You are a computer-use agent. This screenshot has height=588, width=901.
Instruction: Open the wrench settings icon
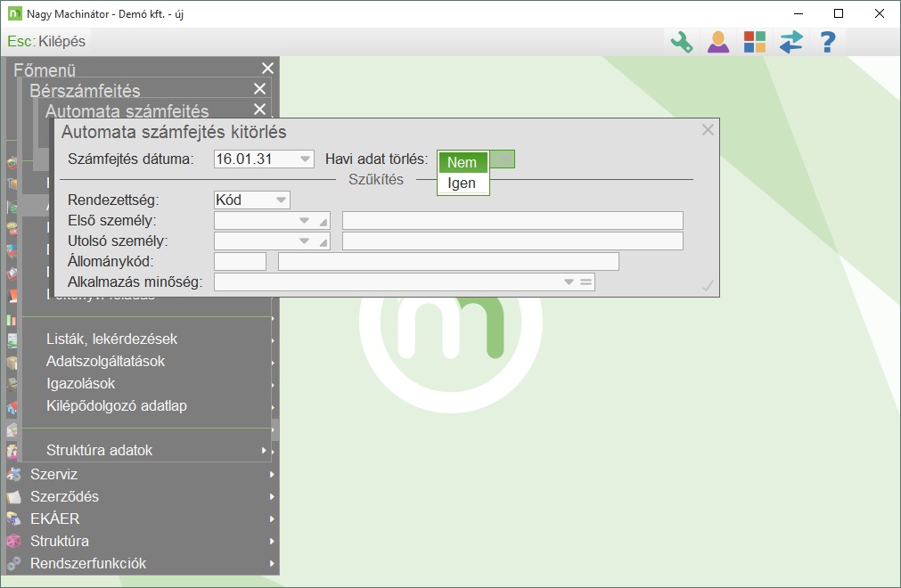click(x=682, y=42)
